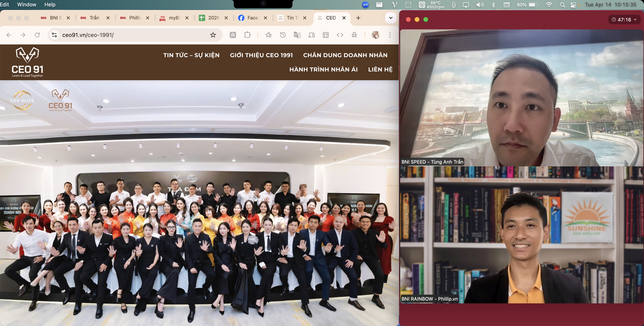This screenshot has width=644, height=326.
Task: Open the CHÂN DUNG DOANH NHÂN link
Action: [x=345, y=55]
